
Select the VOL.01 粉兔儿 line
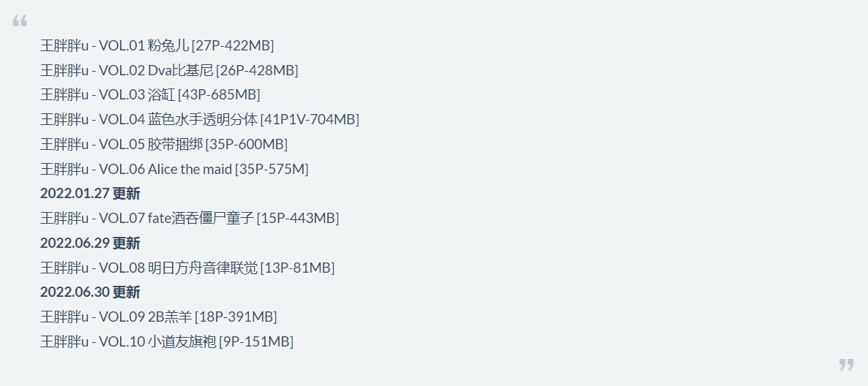pos(157,45)
